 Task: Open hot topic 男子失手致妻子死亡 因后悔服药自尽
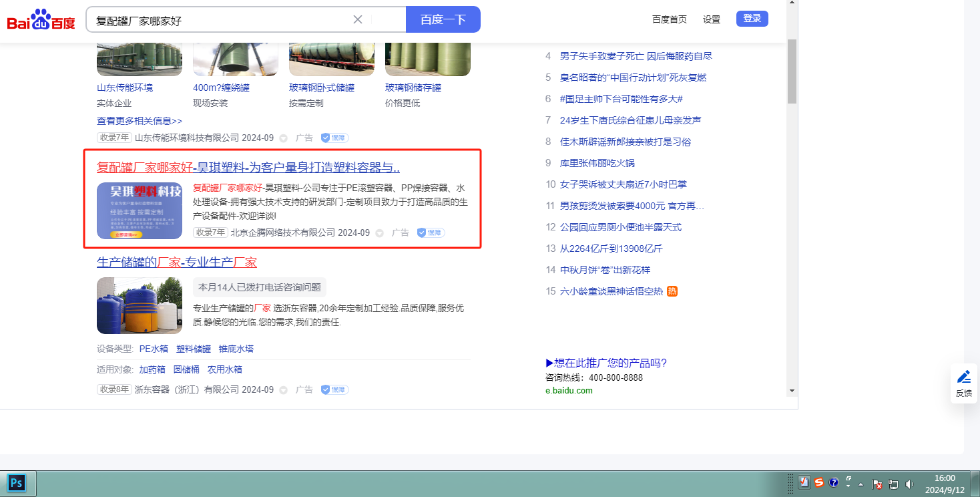coord(636,56)
